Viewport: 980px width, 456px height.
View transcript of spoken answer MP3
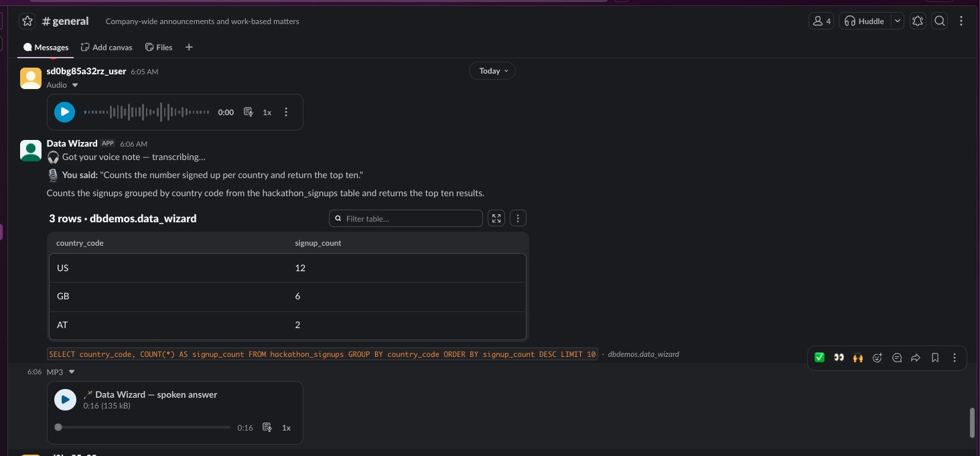[267, 427]
